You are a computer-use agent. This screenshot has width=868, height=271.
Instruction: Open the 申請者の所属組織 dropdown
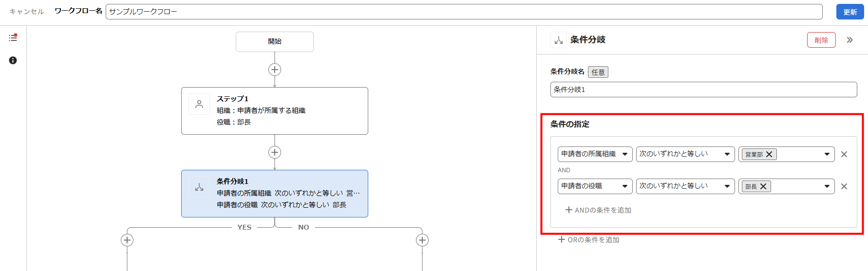[x=595, y=154]
